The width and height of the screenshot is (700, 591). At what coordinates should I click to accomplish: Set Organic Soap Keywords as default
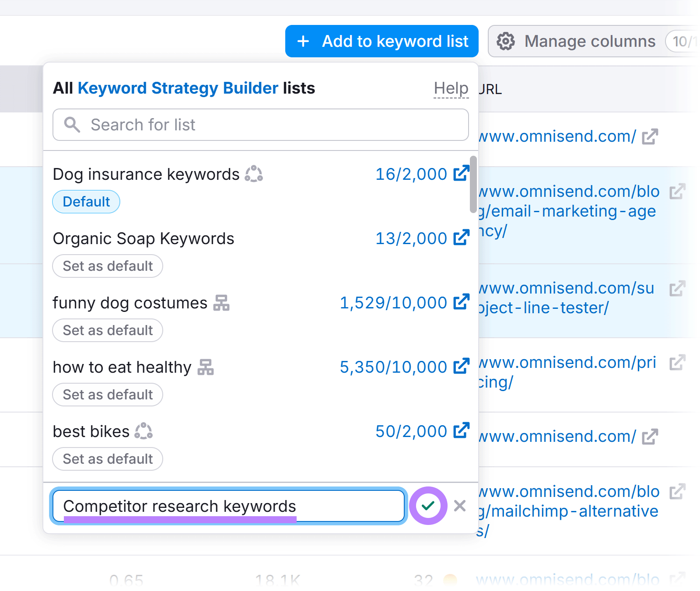click(107, 266)
